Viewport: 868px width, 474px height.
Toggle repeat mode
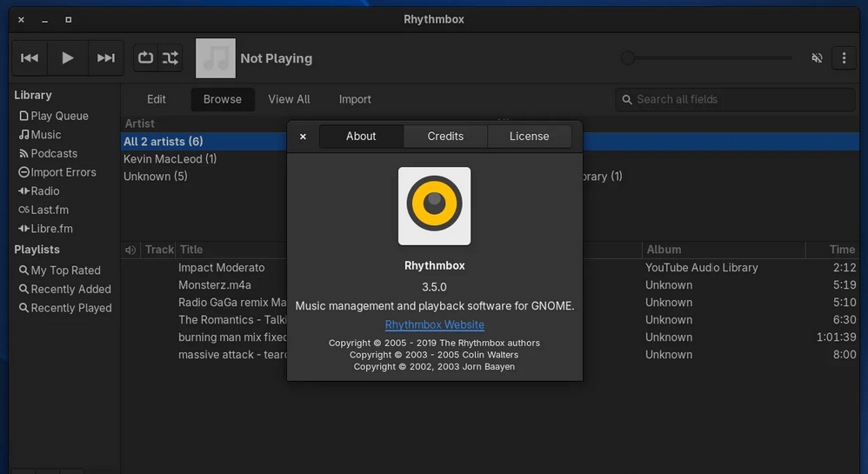(x=145, y=57)
